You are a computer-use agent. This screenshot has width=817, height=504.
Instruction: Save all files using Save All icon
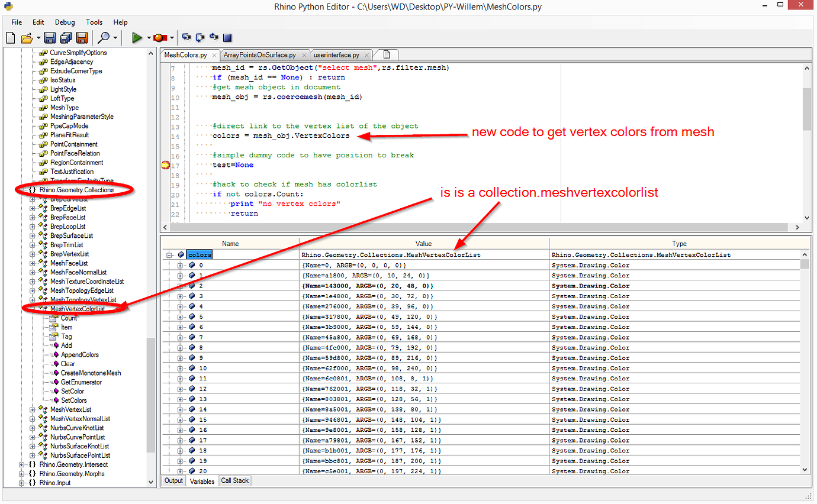click(67, 37)
